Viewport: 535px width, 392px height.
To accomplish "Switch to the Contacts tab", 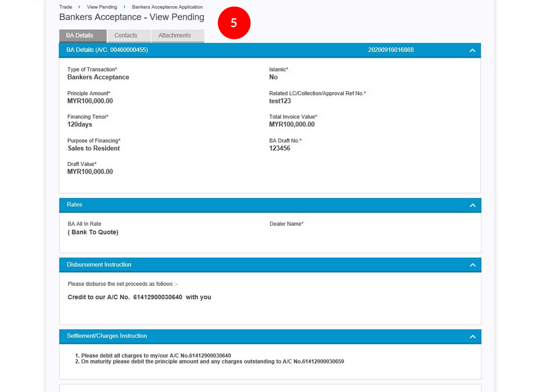I will pos(126,36).
